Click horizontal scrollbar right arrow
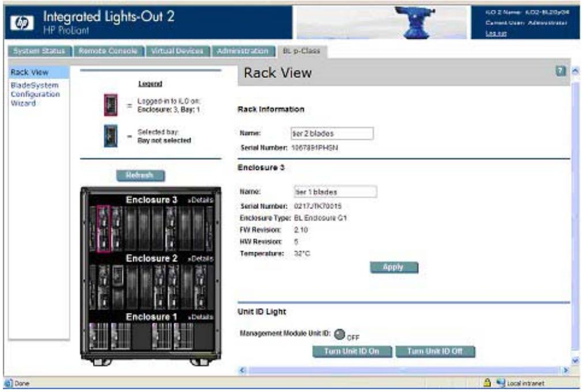Image resolution: width=584 pixels, height=392 pixels. click(566, 370)
